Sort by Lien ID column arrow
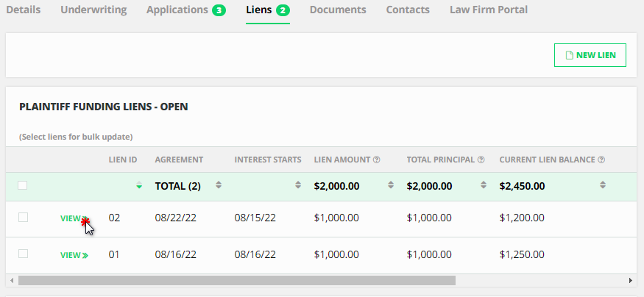Screen dimensions: 644x297 pos(139,186)
